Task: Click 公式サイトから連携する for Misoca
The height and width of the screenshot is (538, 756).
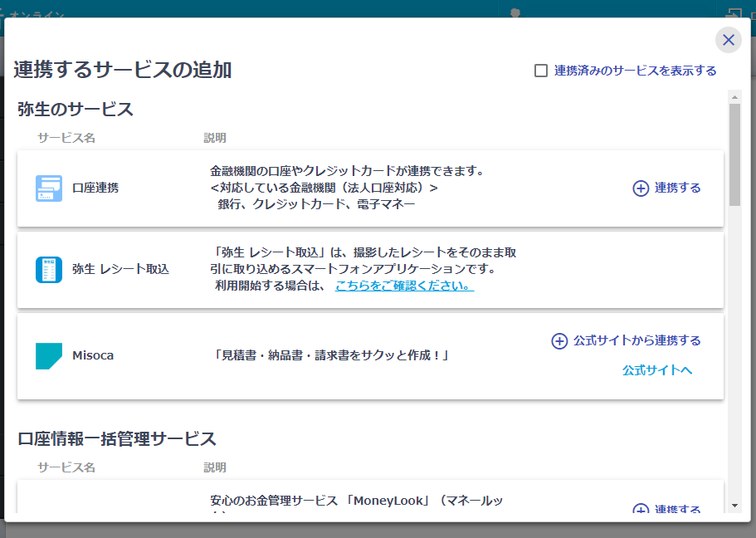Action: 637,341
